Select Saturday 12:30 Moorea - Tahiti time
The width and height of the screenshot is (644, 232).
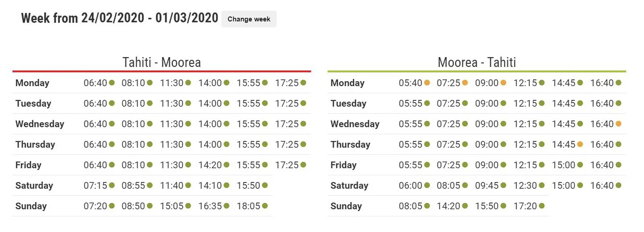525,185
